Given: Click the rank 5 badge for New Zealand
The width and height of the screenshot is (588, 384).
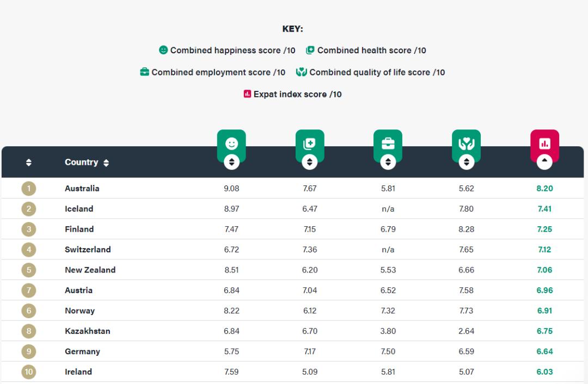Looking at the screenshot, I should (29, 270).
